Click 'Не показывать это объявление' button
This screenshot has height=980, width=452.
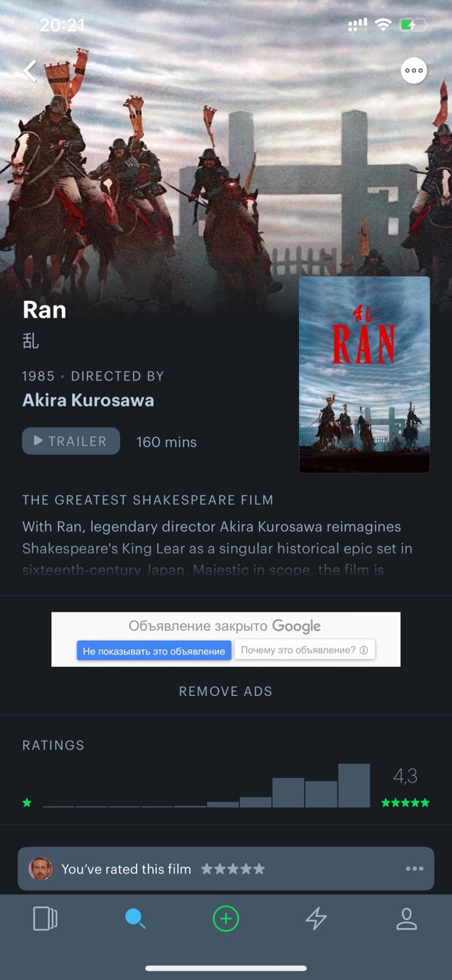(x=154, y=651)
